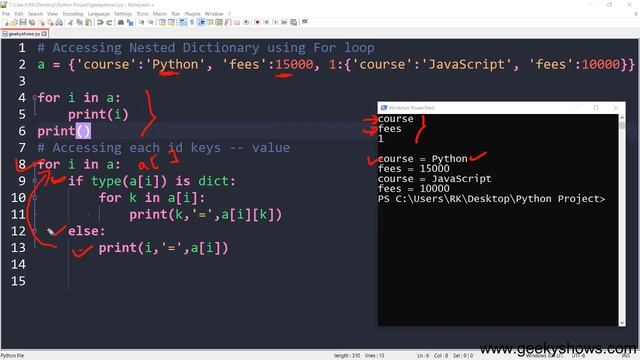Click the PowerShell scrollbar down arrow
This screenshot has height=360, width=640.
click(x=622, y=322)
